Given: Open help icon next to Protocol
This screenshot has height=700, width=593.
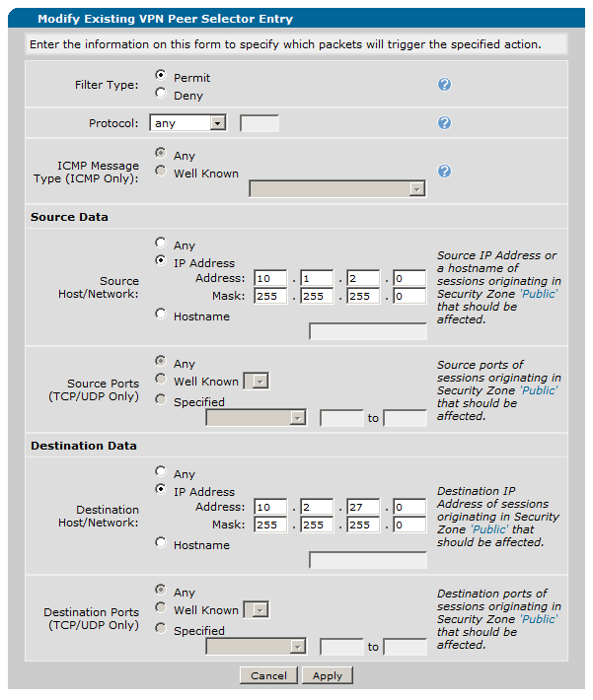Looking at the screenshot, I should [x=444, y=123].
